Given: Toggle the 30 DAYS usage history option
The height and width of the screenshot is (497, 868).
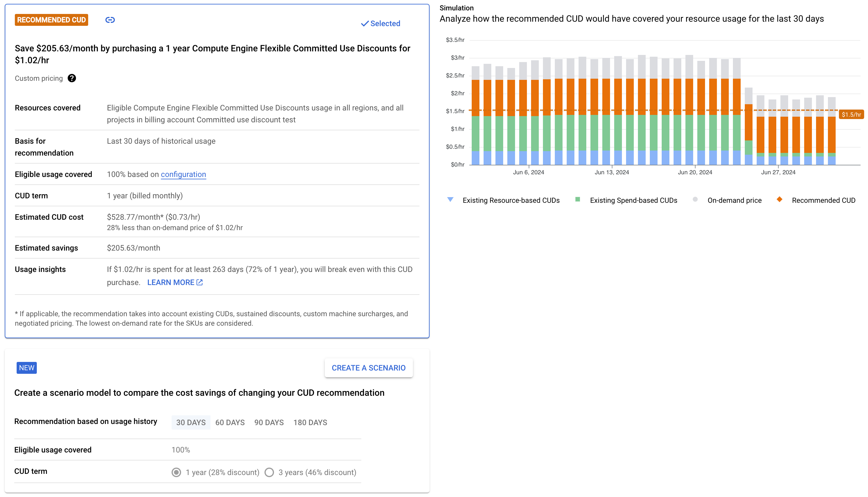Looking at the screenshot, I should pos(191,422).
